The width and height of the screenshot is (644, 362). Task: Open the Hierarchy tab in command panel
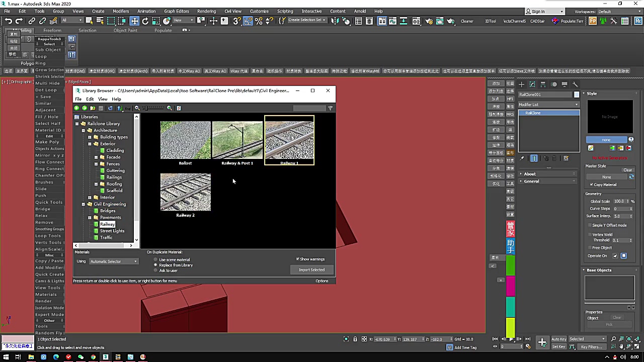pyautogui.click(x=543, y=84)
